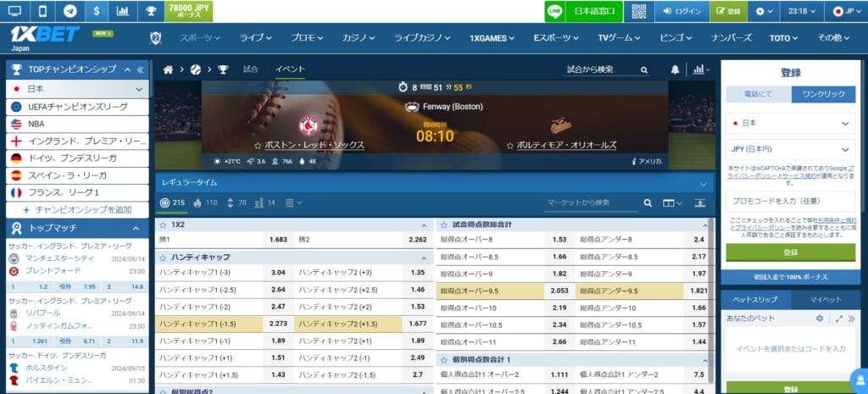Viewport: 868px width, 394px height.
Task: Focus the プロモコードを入力 field
Action: tap(791, 201)
